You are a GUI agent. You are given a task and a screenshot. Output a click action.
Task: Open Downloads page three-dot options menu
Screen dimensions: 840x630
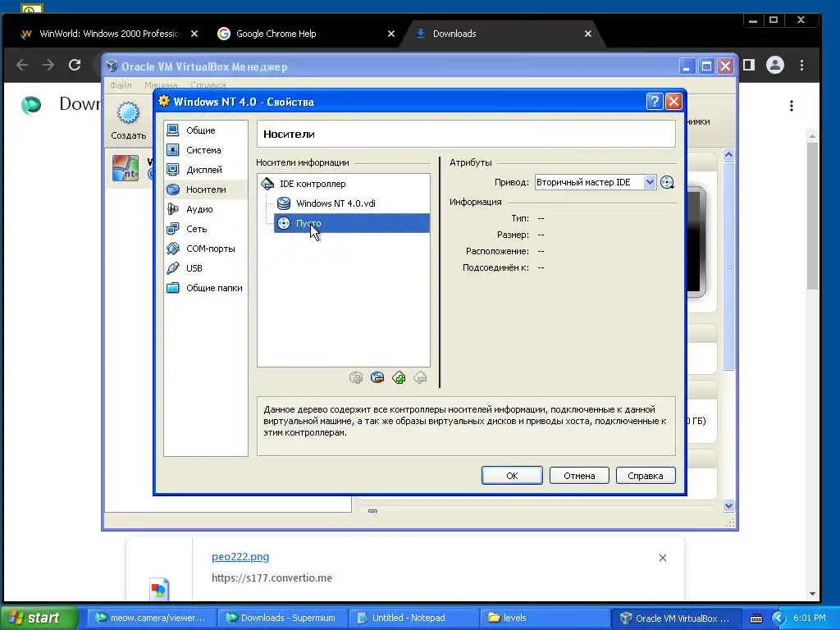click(792, 106)
